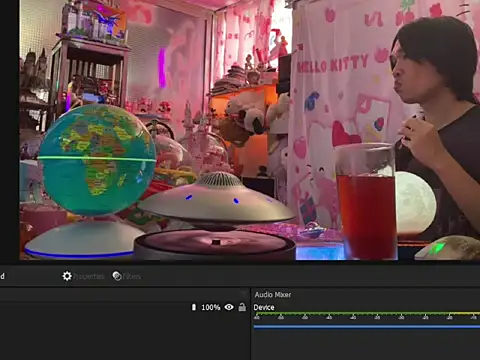
Task: Click the Device volume meter bar
Action: point(367,314)
